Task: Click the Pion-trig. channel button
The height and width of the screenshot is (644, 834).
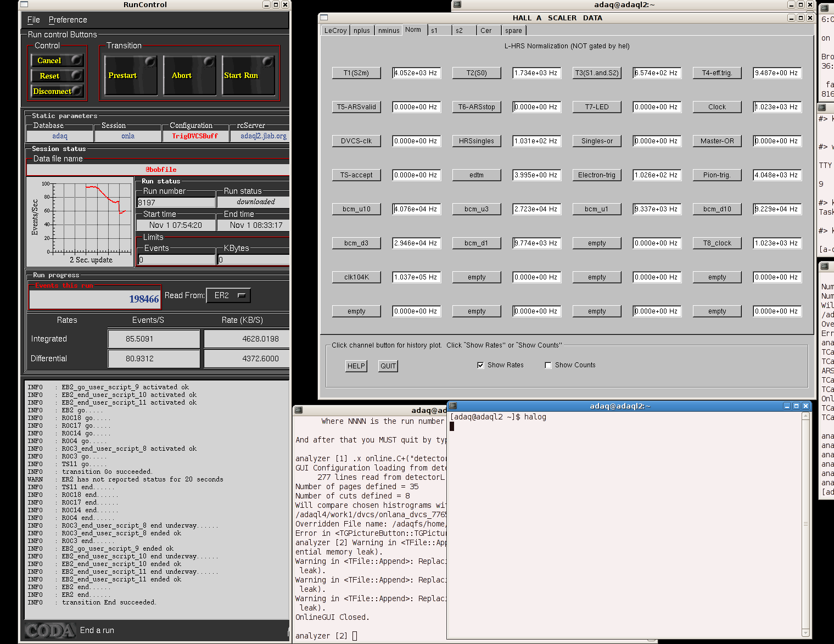Action: tap(717, 175)
